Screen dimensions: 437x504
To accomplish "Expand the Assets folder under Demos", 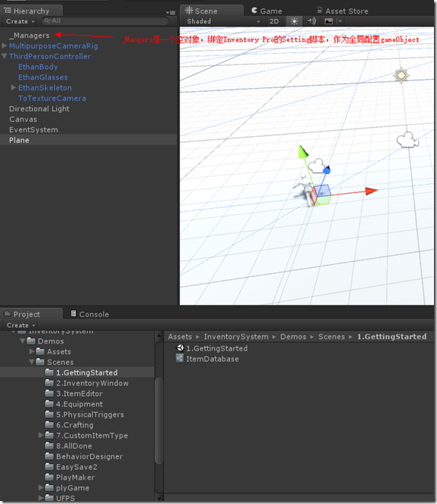I will point(32,351).
